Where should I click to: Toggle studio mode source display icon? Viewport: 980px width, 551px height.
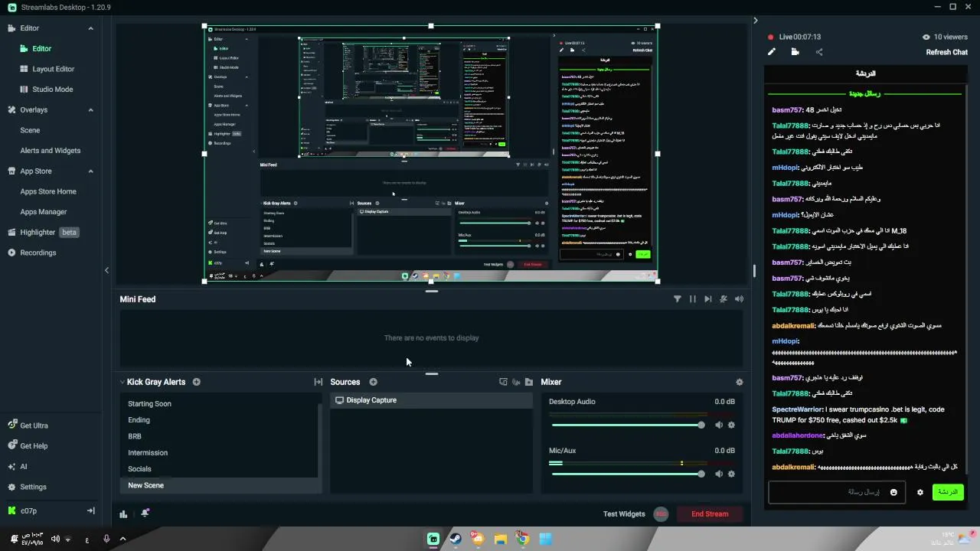(503, 382)
